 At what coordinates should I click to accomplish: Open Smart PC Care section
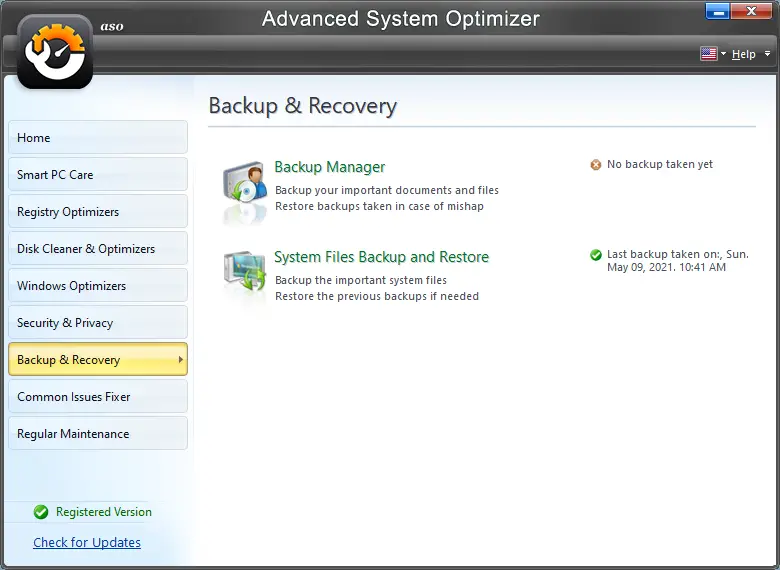click(x=98, y=175)
